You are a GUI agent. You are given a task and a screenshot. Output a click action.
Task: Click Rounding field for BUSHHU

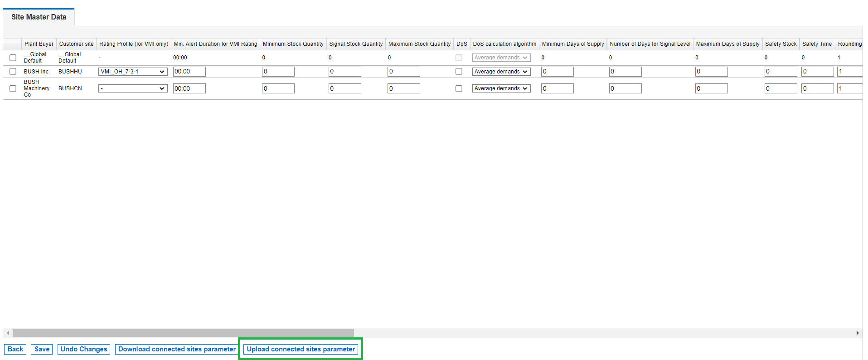click(850, 72)
